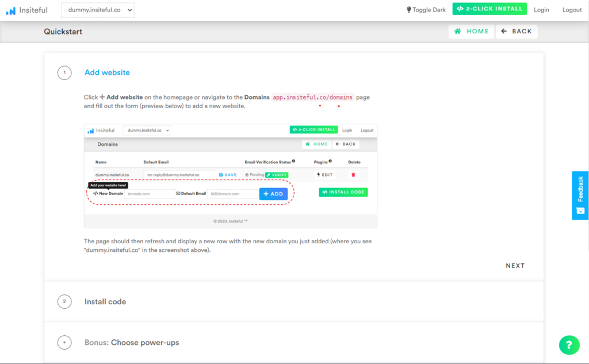The width and height of the screenshot is (589, 364).
Task: Open the Login link
Action: point(541,10)
